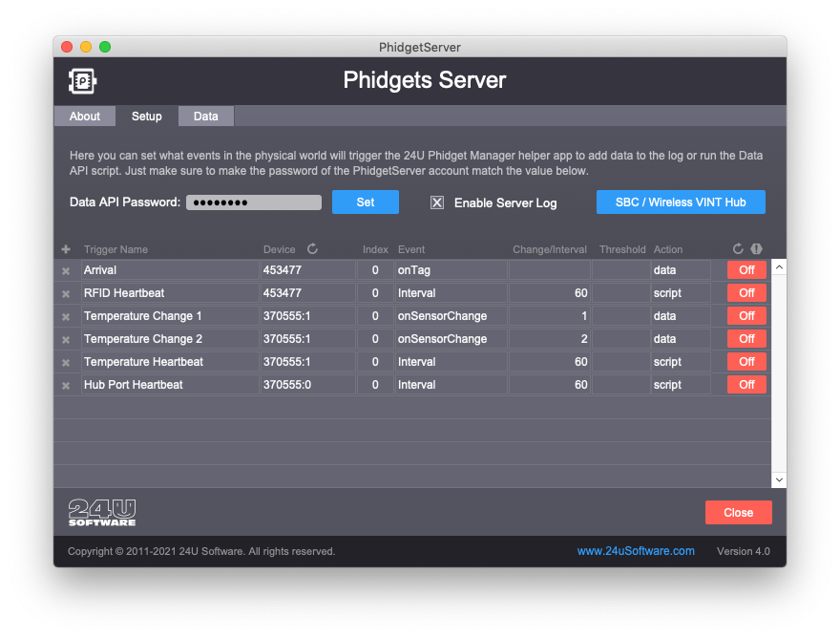Viewport: 840px width, 638px height.
Task: Delete the Arrival trigger row
Action: tap(66, 270)
